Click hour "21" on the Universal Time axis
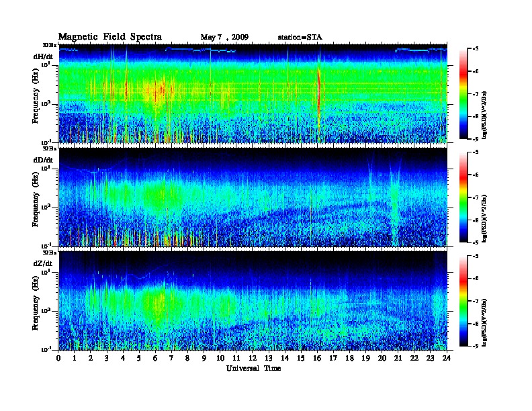 398,358
